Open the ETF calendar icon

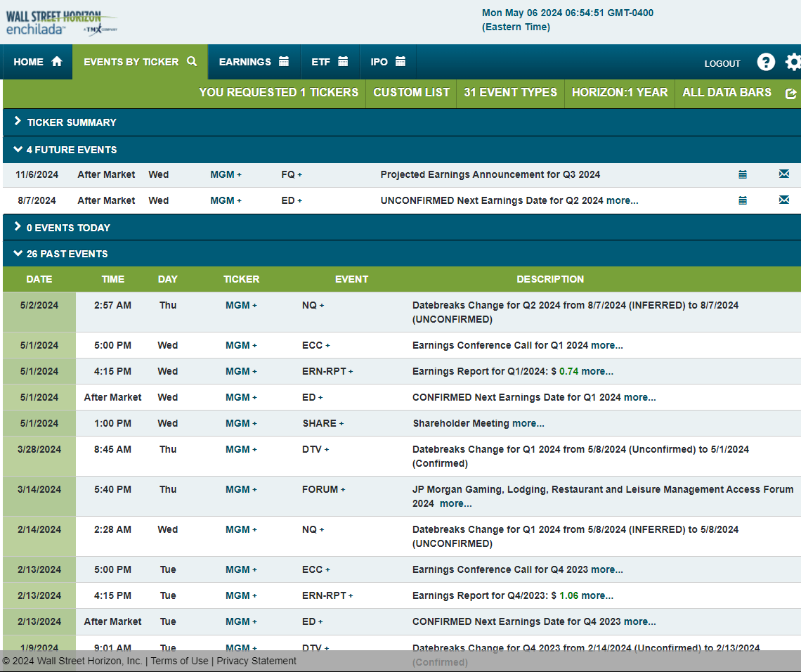(344, 61)
